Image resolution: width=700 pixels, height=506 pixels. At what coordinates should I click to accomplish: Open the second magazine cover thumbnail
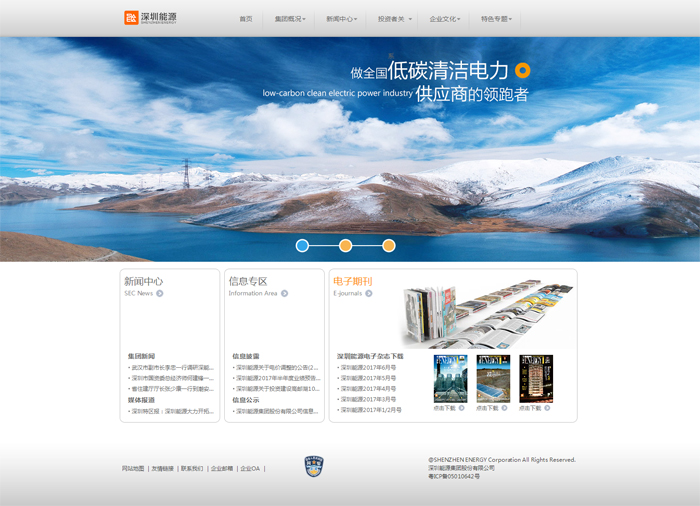point(493,378)
